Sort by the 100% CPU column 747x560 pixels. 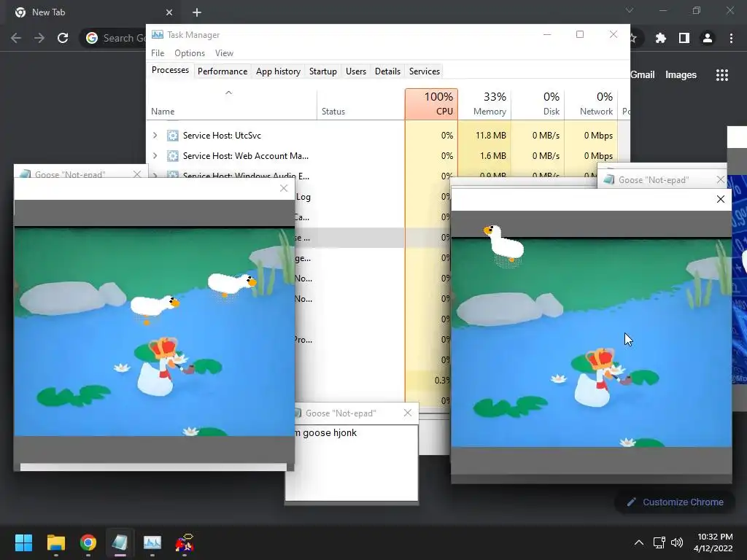432,104
